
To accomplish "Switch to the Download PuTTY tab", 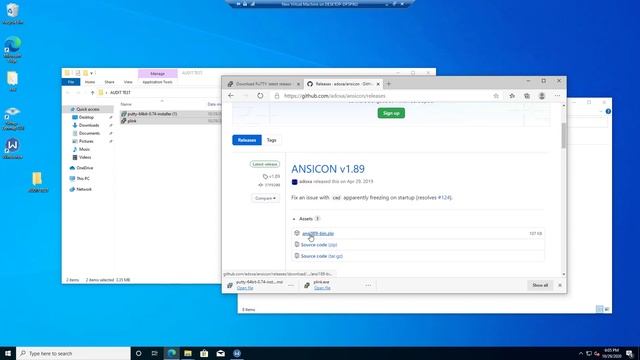I will (263, 84).
